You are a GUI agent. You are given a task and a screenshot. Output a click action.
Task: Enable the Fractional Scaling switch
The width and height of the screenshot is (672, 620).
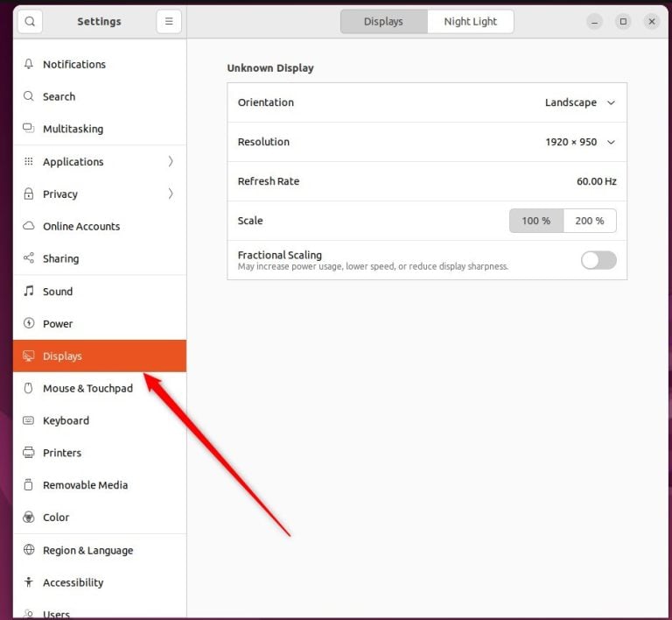click(x=598, y=260)
